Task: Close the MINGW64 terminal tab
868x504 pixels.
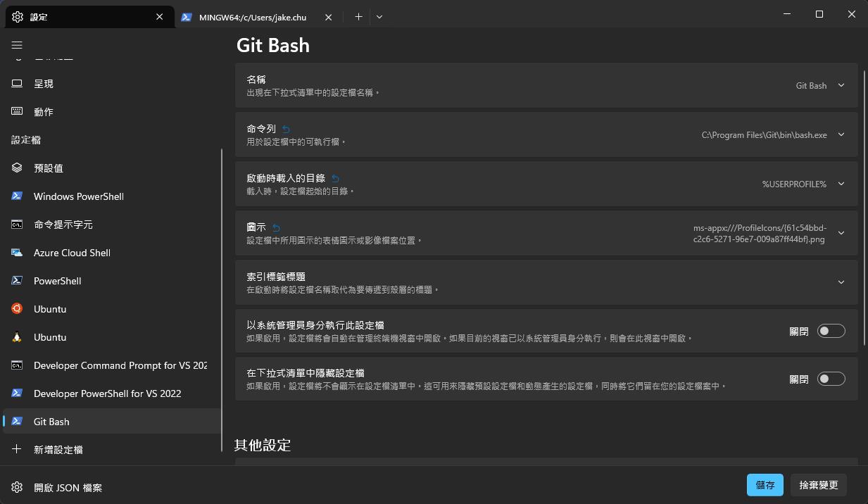Action: (x=328, y=17)
